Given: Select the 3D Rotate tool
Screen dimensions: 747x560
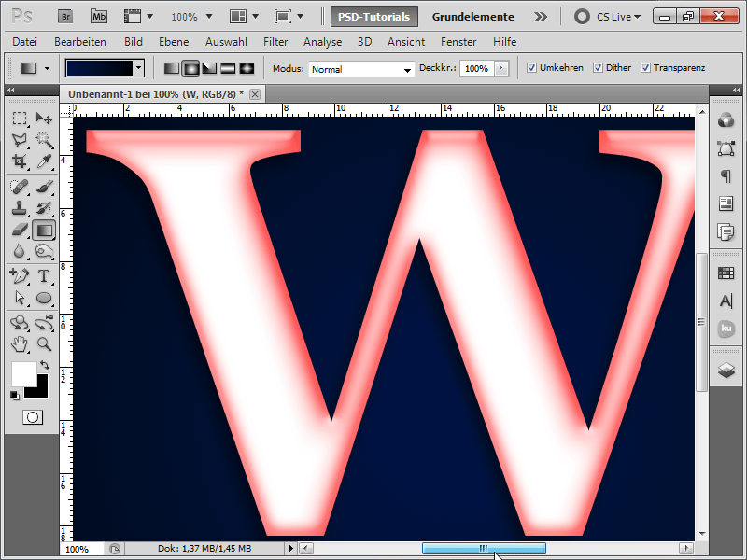Looking at the screenshot, I should 20,323.
